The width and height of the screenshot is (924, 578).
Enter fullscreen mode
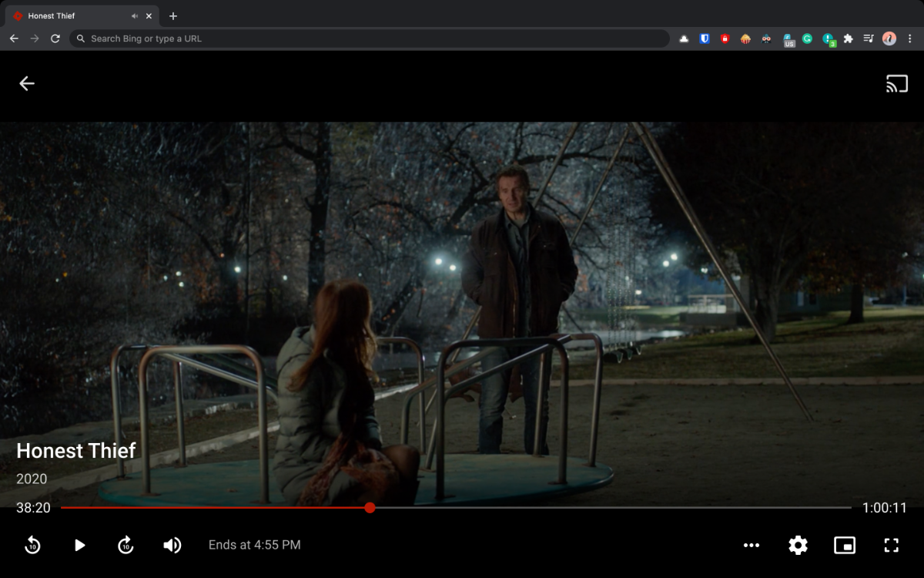click(891, 546)
